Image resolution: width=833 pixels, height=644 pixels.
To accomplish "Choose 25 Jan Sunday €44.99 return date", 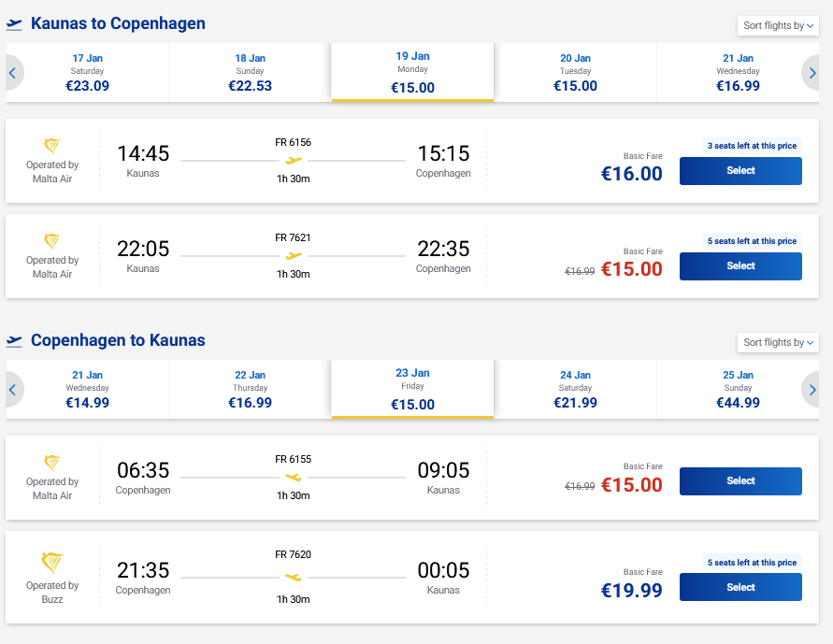I will tap(738, 389).
